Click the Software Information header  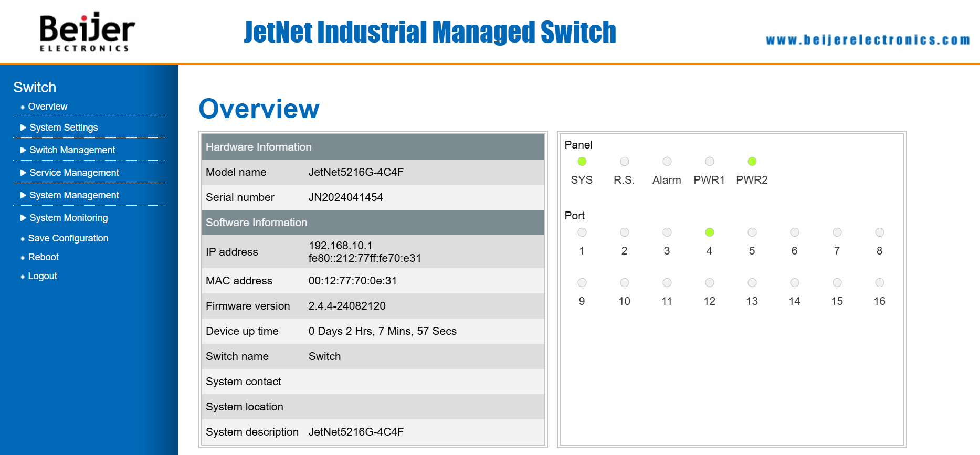pyautogui.click(x=373, y=223)
